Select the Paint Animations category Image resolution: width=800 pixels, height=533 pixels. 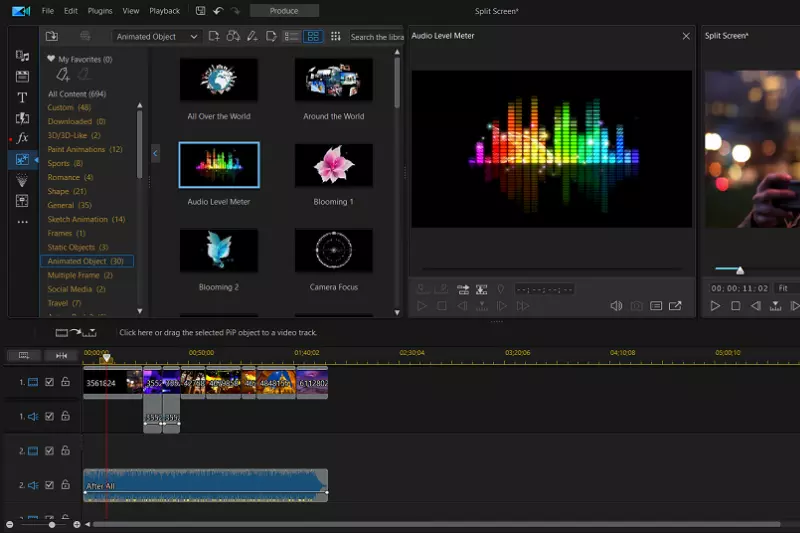pos(85,149)
